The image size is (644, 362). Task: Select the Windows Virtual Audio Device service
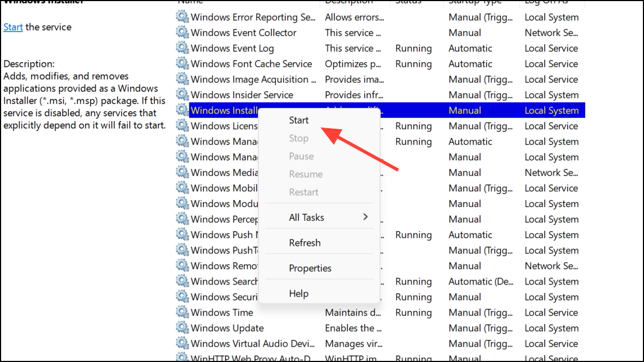252,344
